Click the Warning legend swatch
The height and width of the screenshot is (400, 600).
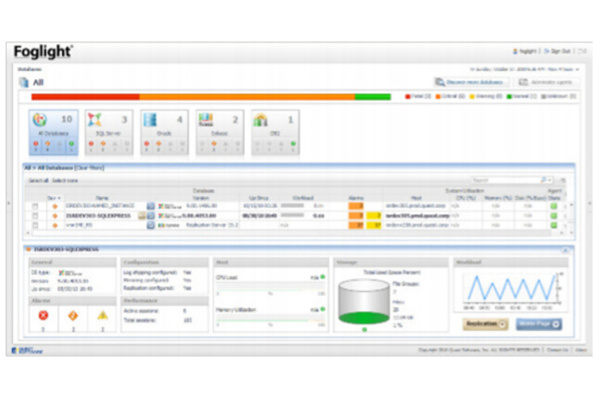click(x=472, y=96)
